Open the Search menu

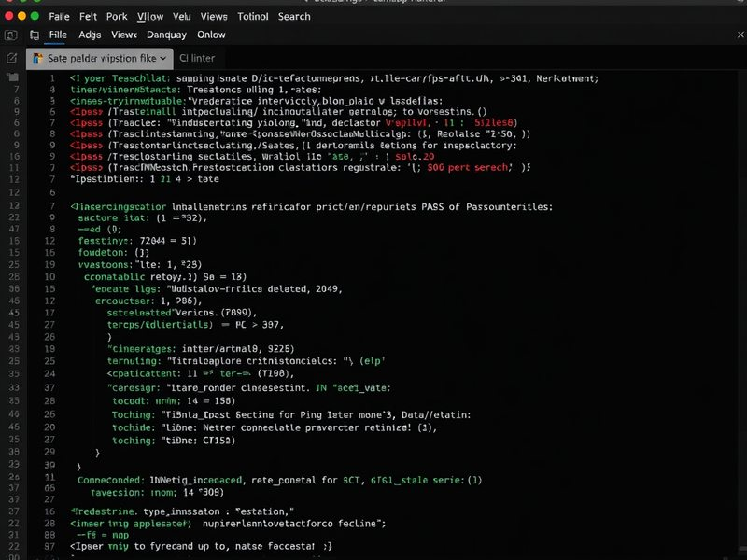294,17
